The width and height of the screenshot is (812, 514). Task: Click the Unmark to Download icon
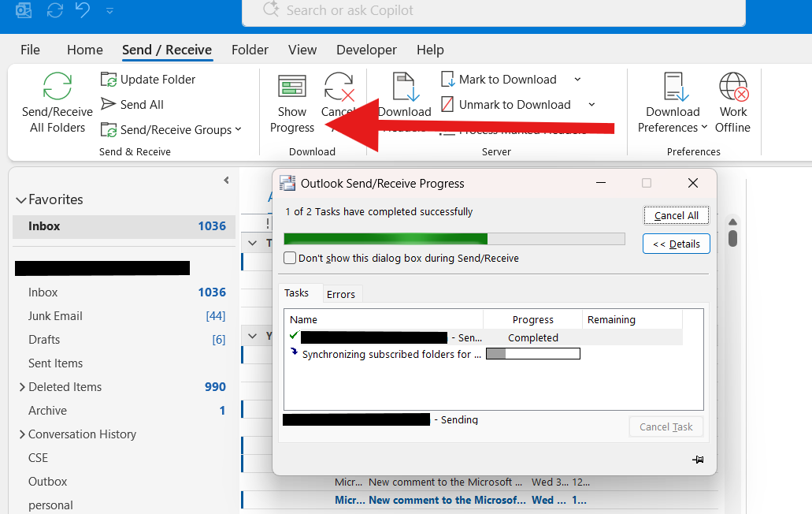pyautogui.click(x=447, y=104)
